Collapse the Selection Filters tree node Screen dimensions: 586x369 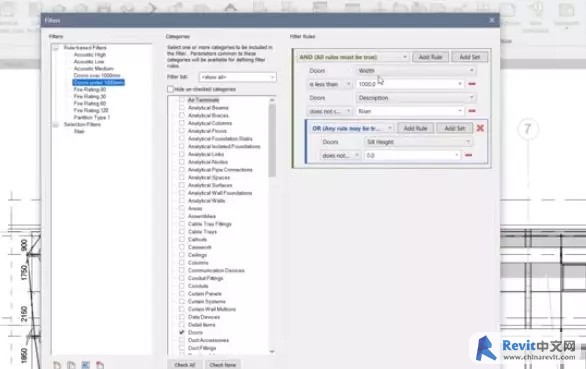click(56, 124)
